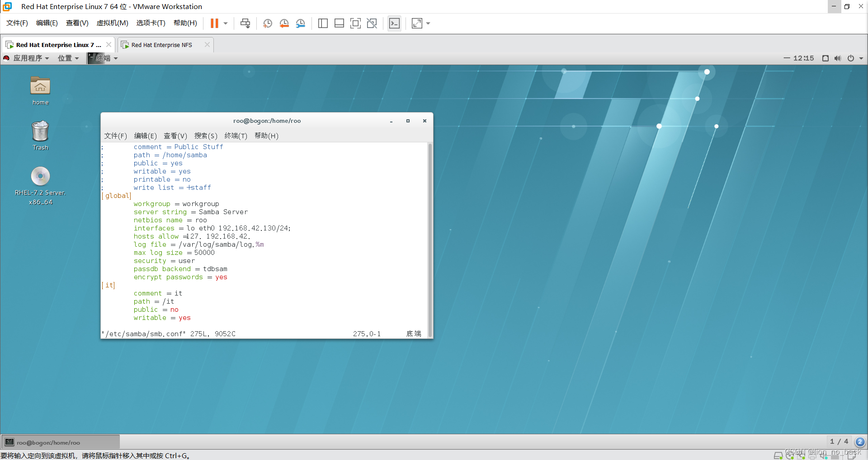Maximize the roo@bogon terminal window

tap(408, 121)
